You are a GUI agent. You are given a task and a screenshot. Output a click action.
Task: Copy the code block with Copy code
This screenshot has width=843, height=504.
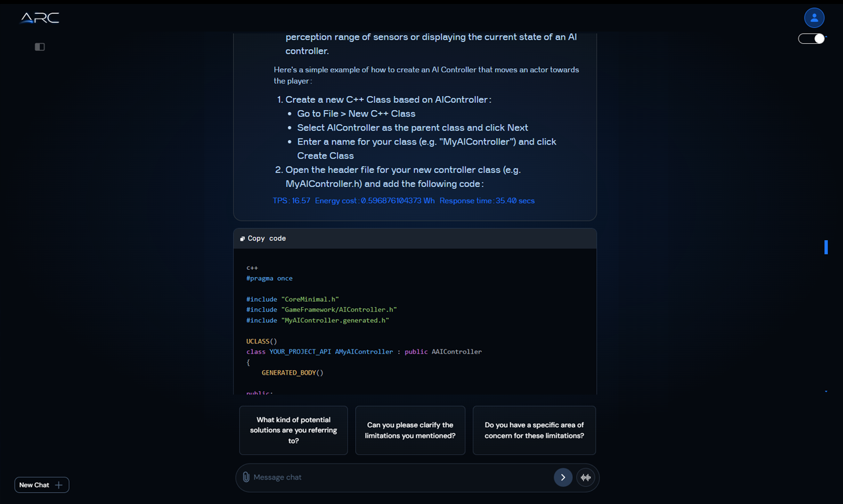point(263,238)
